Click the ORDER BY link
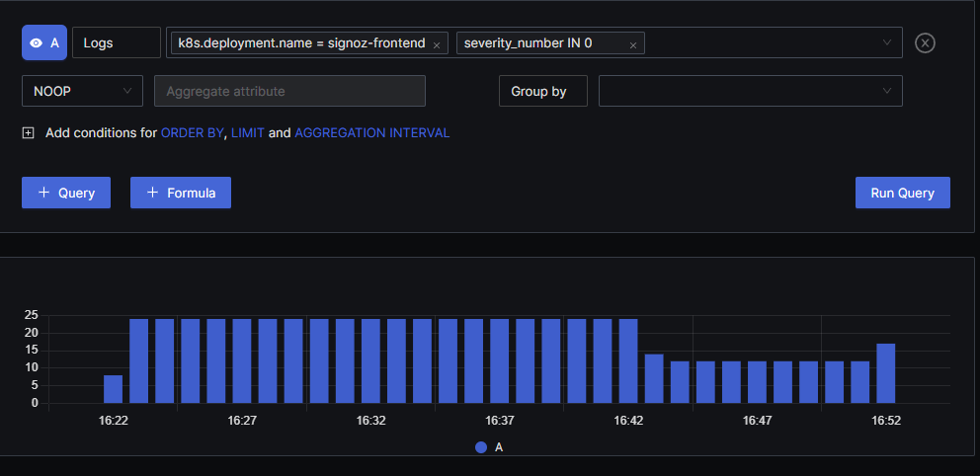 pos(192,133)
